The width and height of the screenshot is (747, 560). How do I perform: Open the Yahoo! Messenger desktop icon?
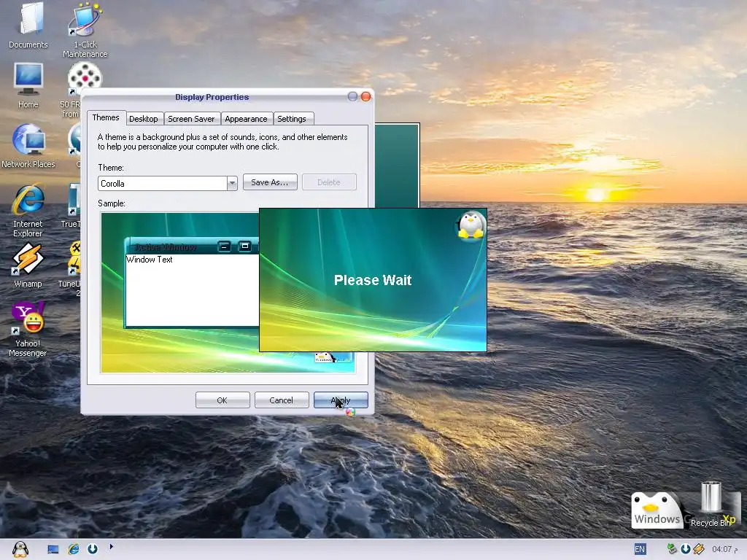coord(28,329)
